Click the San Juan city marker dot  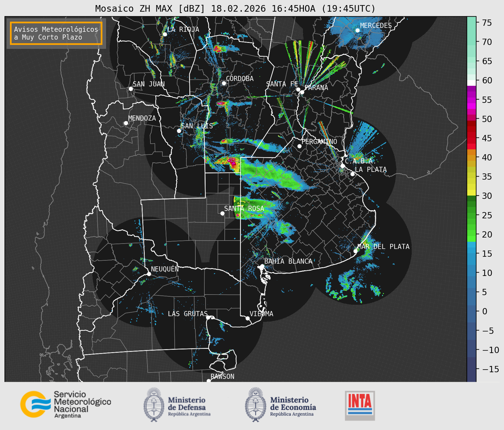pos(131,89)
